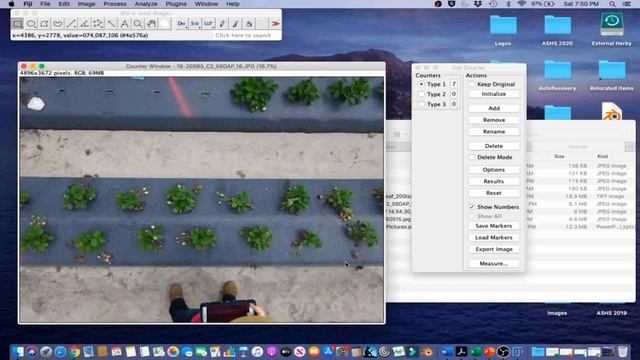
Task: Select the Straight Line tool
Action: point(71,24)
